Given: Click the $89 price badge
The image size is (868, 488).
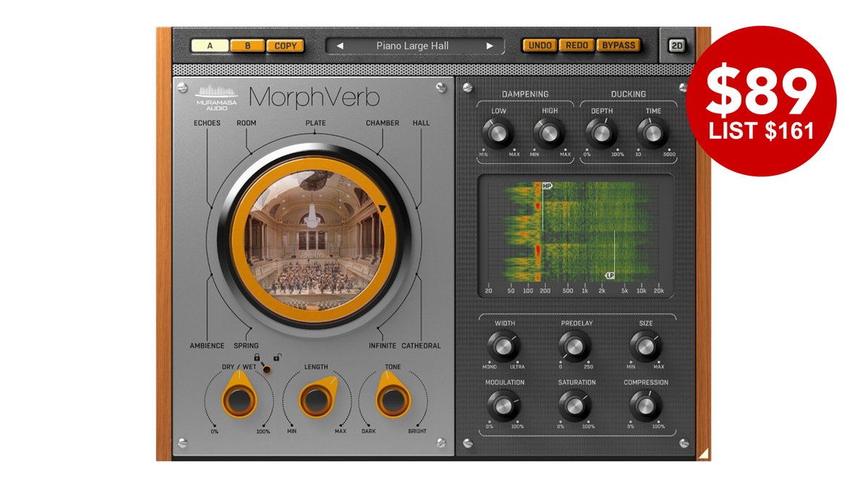Looking at the screenshot, I should (x=761, y=101).
